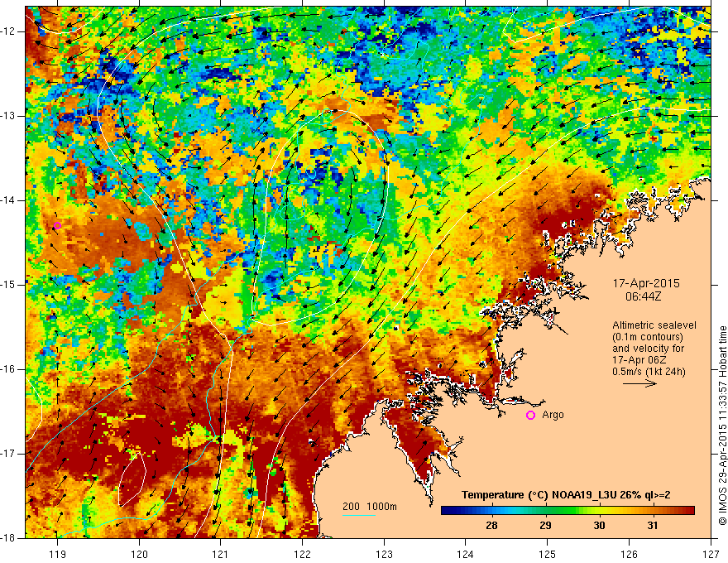Click the small closed white contour near 120E 17S
728x563 pixels.
point(132,479)
